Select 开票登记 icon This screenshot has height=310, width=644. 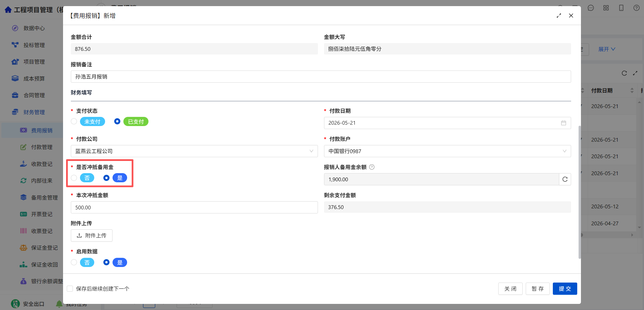pos(23,214)
